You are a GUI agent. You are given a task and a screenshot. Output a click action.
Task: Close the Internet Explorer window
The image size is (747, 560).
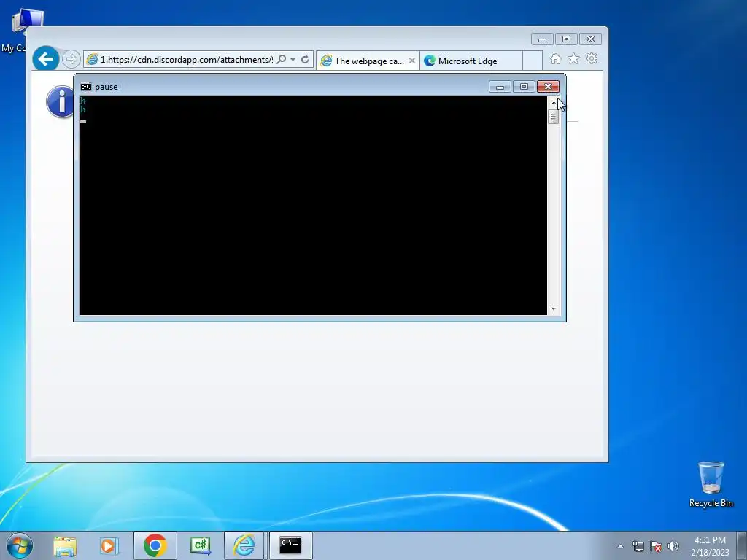tap(590, 39)
